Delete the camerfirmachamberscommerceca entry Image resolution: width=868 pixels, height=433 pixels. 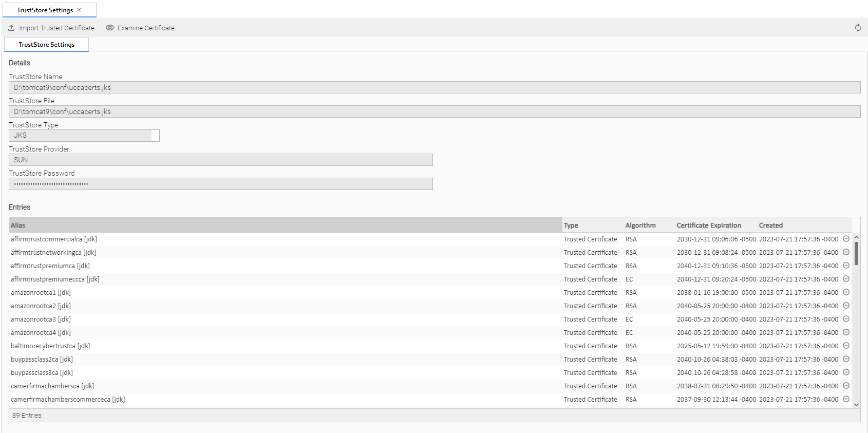click(x=846, y=399)
